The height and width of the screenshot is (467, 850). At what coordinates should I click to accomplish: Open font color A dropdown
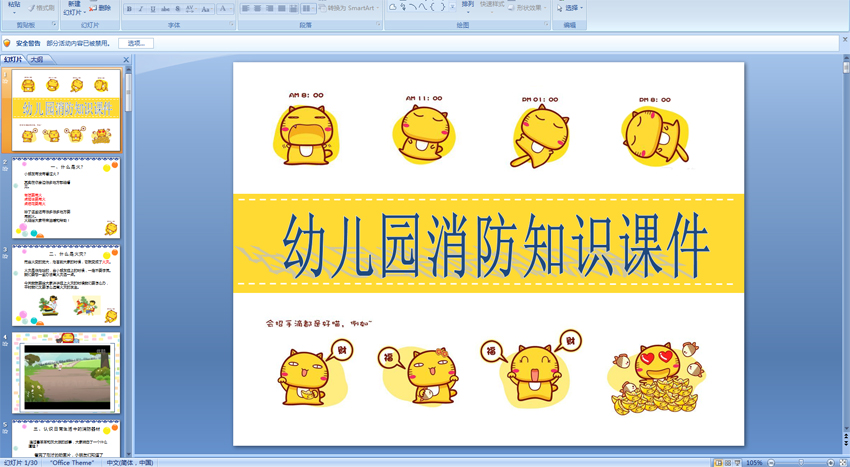coord(225,9)
